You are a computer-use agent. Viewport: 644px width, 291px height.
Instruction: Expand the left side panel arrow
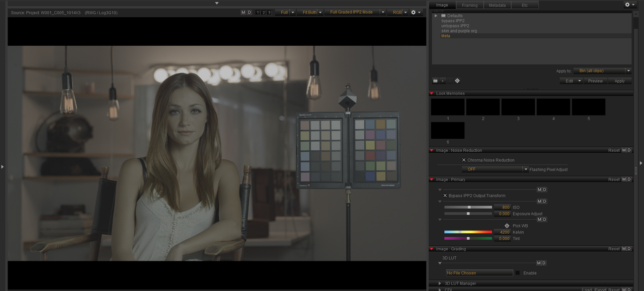coord(3,166)
